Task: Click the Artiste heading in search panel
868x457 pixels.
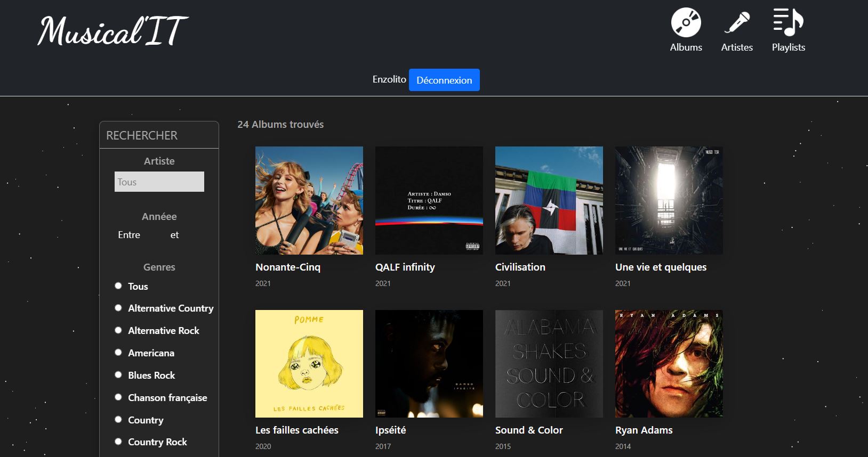Action: click(x=159, y=161)
